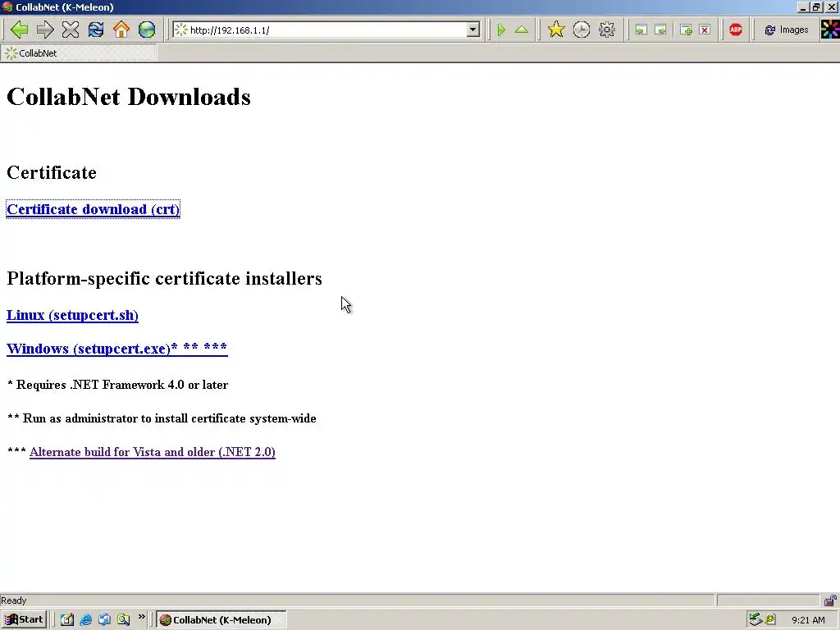The width and height of the screenshot is (840, 630).
Task: Reload the page with refresh icon
Action: pos(96,30)
